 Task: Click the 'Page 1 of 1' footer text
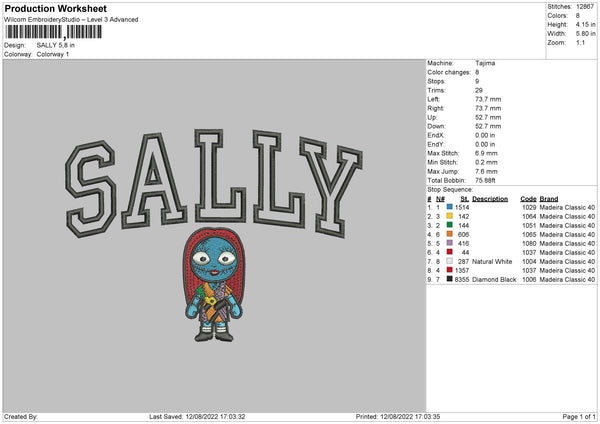(579, 416)
